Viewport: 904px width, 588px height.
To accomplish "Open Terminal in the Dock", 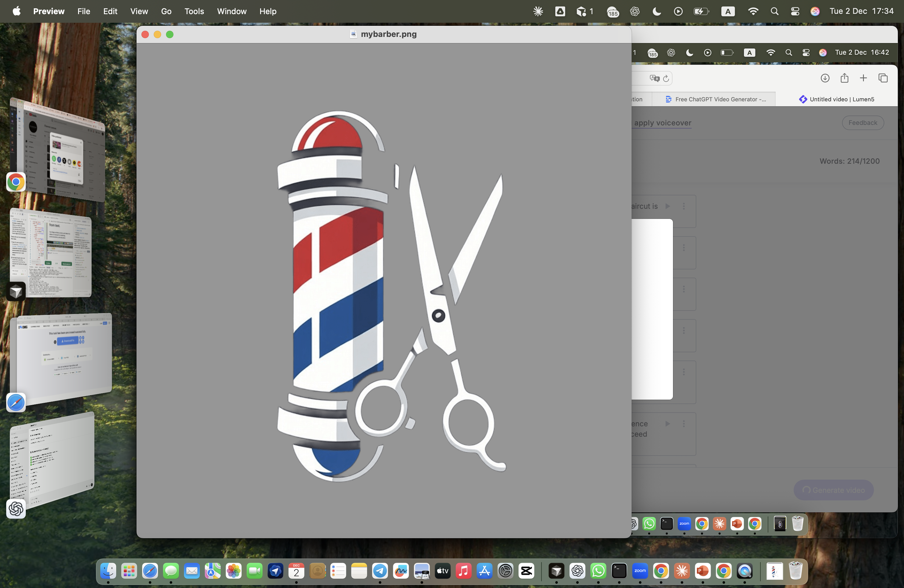I will pyautogui.click(x=619, y=570).
